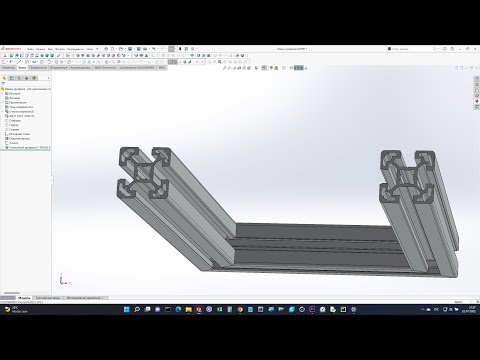Expand the Структурный профиль feature node
This screenshot has height=360, width=480.
(3, 147)
